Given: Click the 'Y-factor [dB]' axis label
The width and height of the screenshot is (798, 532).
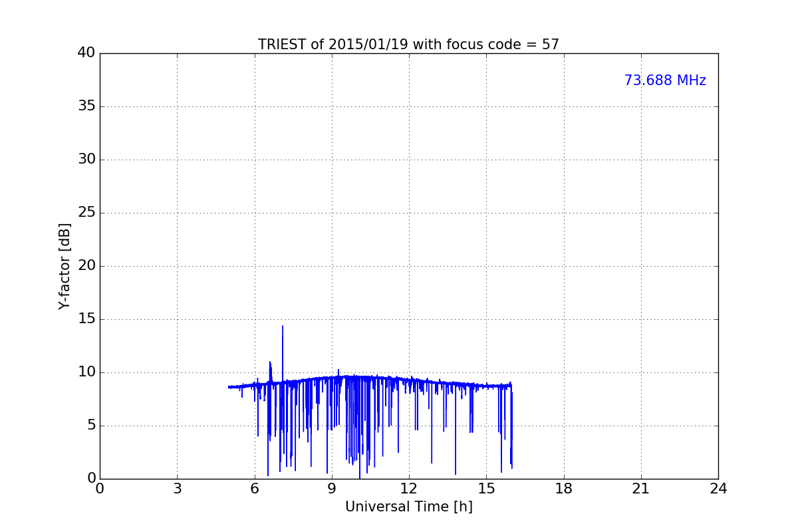Looking at the screenshot, I should pos(65,266).
